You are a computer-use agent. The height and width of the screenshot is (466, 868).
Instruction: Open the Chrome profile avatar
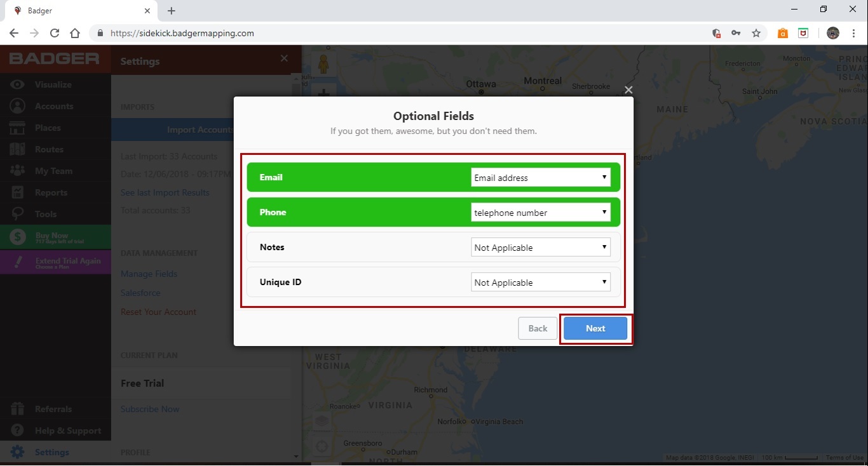tap(833, 33)
